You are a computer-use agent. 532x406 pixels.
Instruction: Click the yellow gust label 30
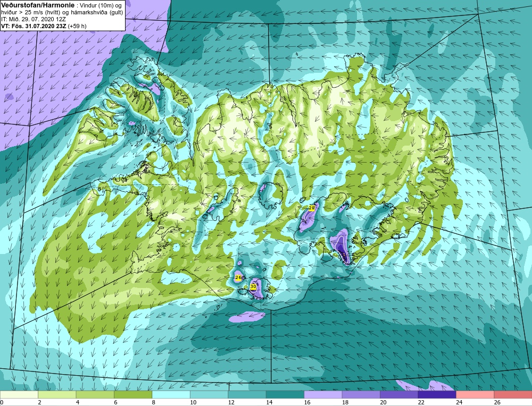253,287
